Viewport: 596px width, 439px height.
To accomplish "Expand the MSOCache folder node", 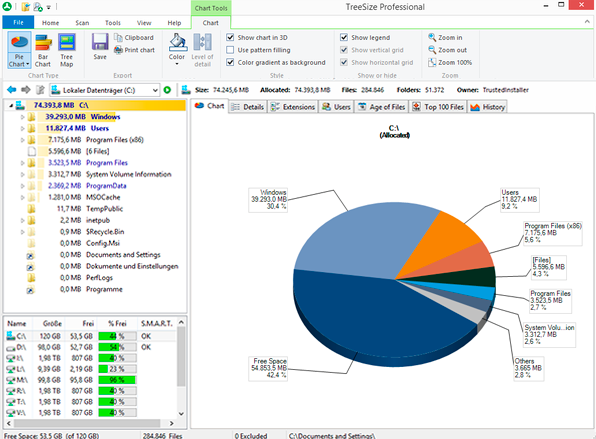I will tap(22, 197).
